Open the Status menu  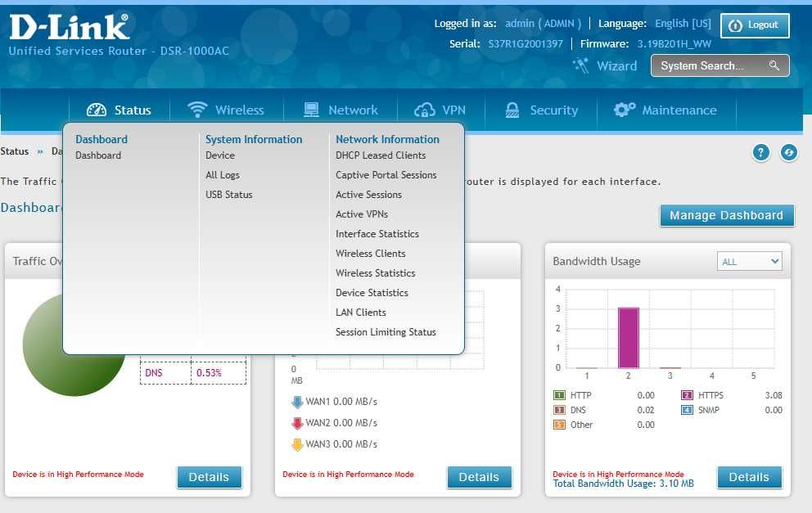pyautogui.click(x=120, y=110)
